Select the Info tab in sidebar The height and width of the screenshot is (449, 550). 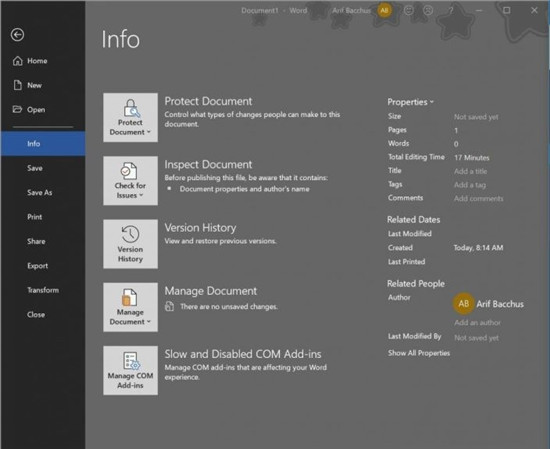[43, 143]
